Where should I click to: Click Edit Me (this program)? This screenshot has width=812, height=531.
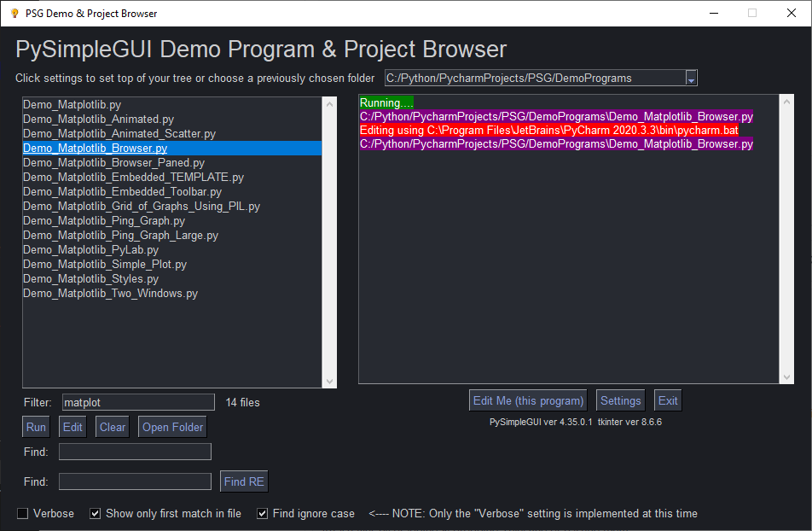tap(527, 400)
